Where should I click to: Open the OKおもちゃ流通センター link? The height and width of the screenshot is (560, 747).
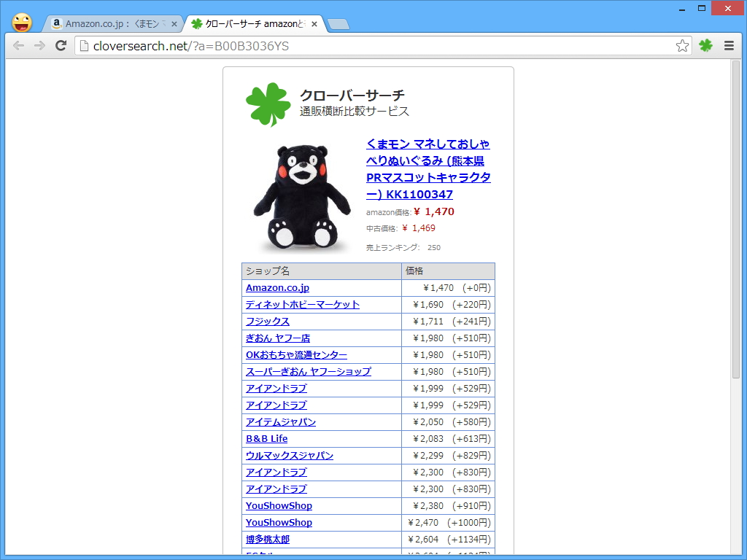coord(296,355)
